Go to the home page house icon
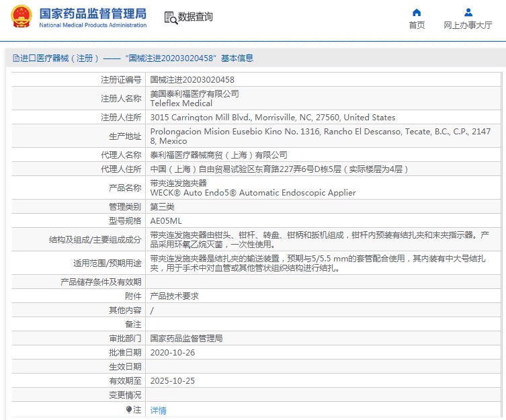 pyautogui.click(x=417, y=13)
